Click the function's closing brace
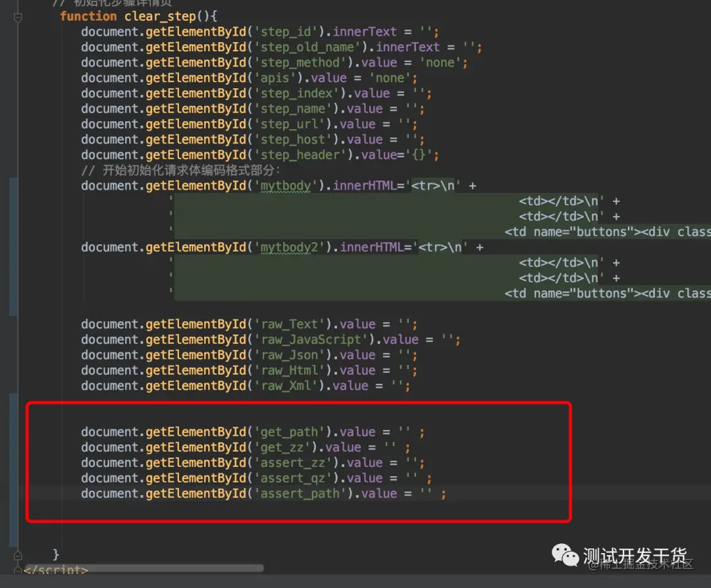The image size is (711, 588). point(56,554)
